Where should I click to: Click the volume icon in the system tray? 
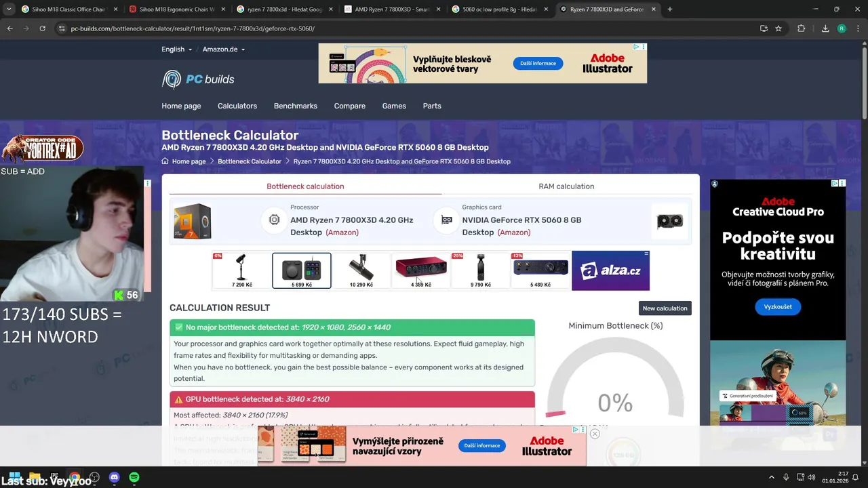point(812,477)
